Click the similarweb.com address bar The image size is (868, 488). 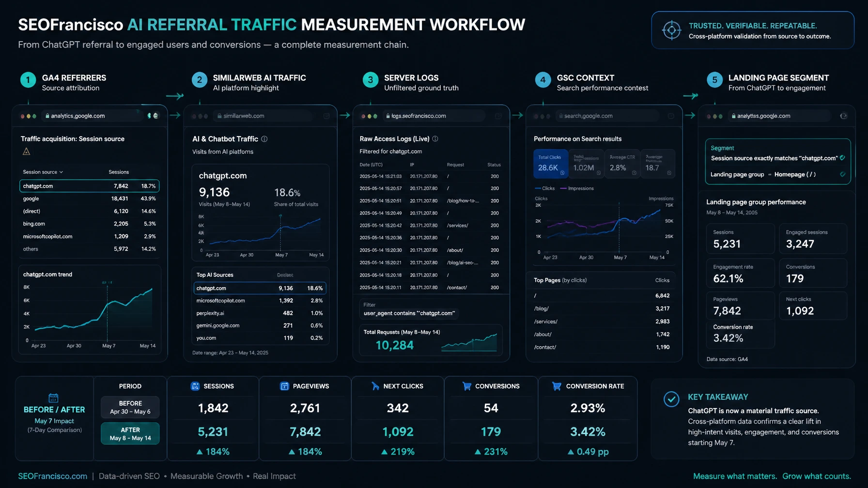tap(263, 116)
